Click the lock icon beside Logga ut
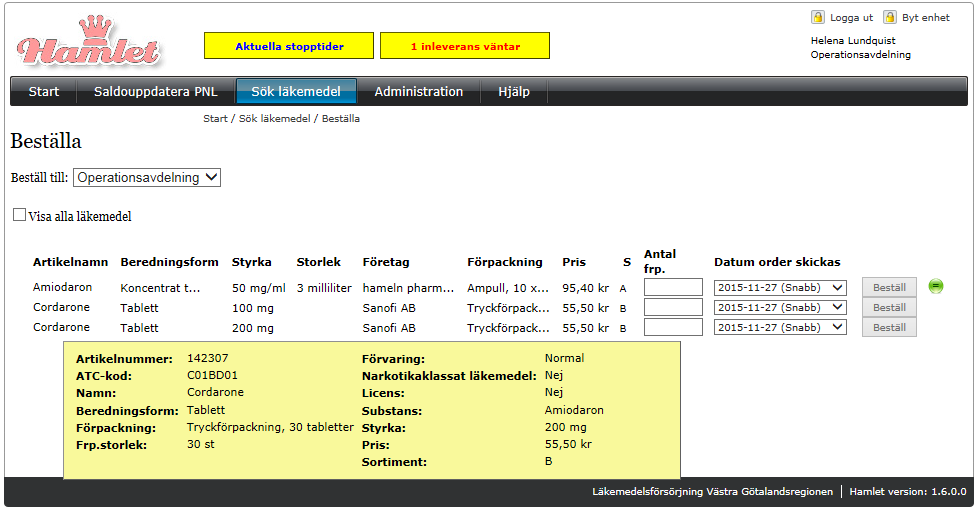The height and width of the screenshot is (511, 979). click(x=818, y=17)
